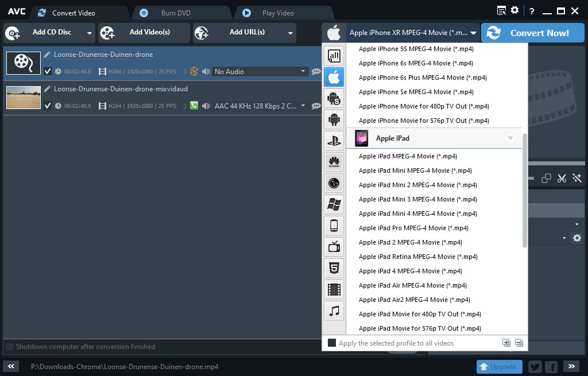
Task: Open the output settings gear in right panel
Action: click(x=577, y=238)
